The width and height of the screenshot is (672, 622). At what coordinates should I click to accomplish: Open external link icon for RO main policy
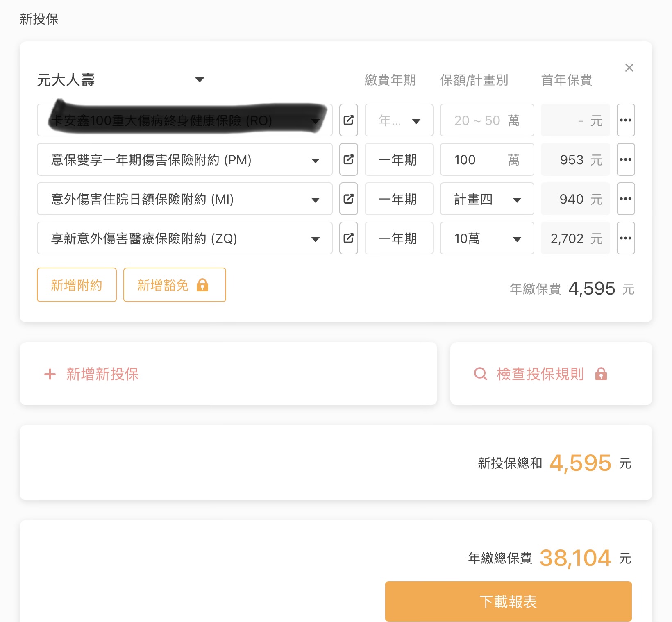coord(348,120)
